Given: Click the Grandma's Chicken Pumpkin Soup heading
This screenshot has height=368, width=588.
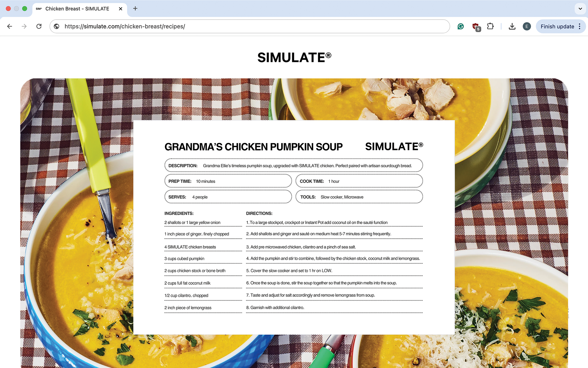Looking at the screenshot, I should (253, 147).
